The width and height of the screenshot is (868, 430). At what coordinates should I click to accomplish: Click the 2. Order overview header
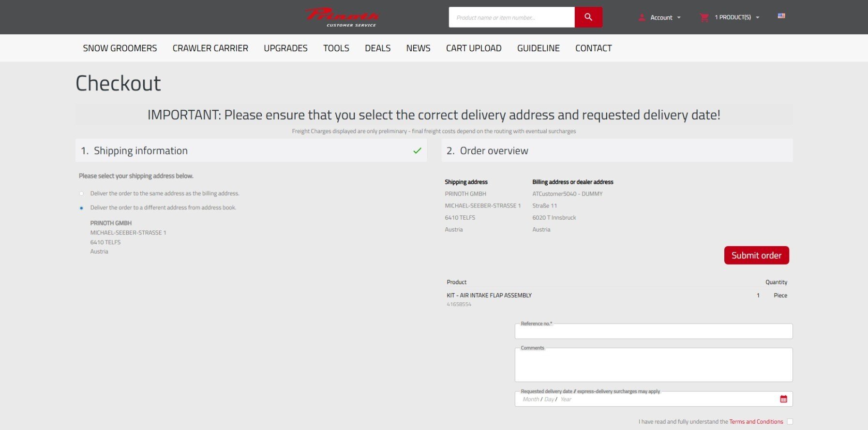click(x=617, y=150)
